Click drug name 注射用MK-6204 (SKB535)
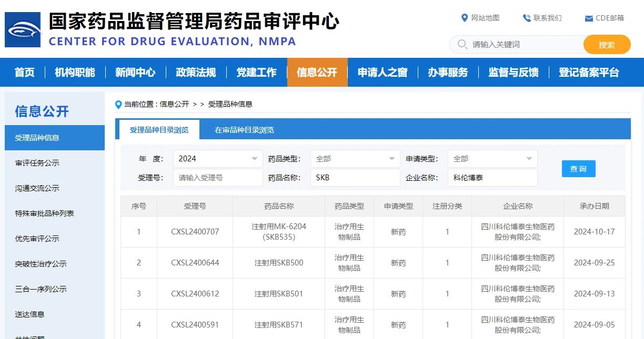 click(x=279, y=232)
